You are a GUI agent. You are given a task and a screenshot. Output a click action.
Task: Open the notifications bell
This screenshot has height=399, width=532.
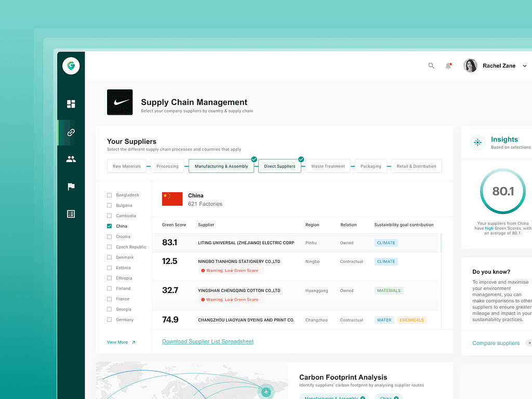point(448,66)
